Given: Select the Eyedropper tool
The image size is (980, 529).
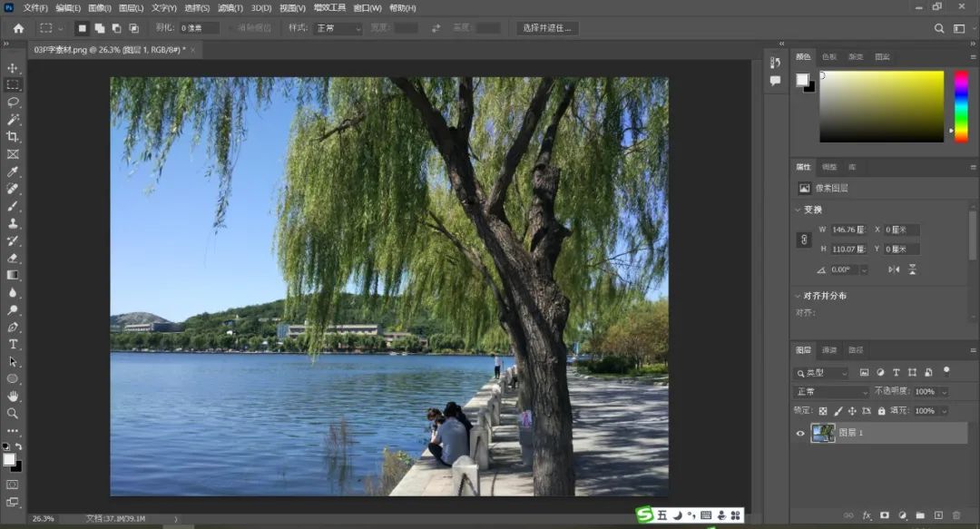Looking at the screenshot, I should (13, 171).
